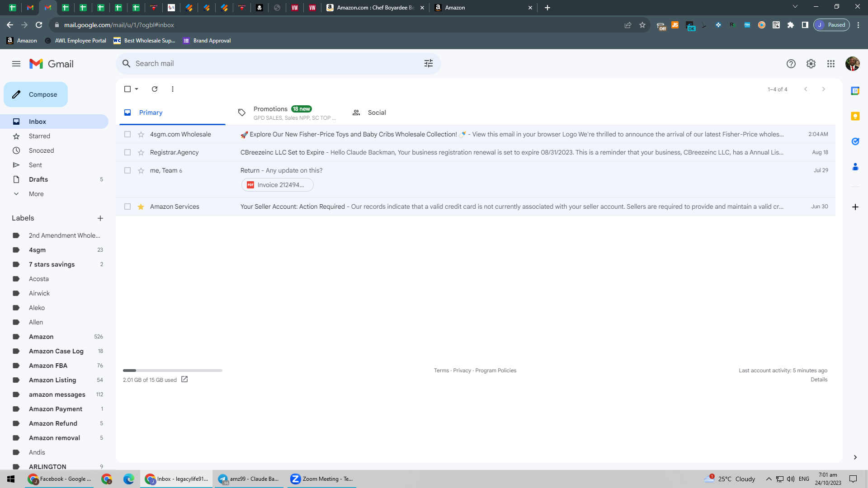Viewport: 868px width, 488px height.
Task: Open the Starred folder
Action: coord(54,136)
